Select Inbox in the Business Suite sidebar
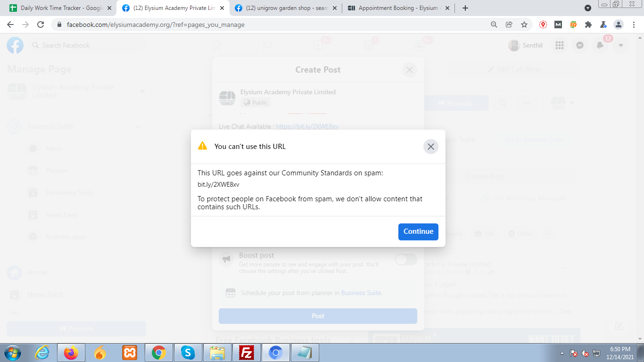The height and width of the screenshot is (362, 644). [53, 148]
